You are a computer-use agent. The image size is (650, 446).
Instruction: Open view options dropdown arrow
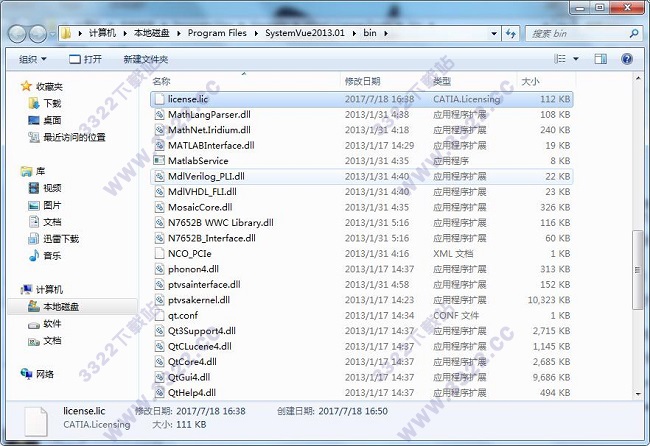pos(576,59)
